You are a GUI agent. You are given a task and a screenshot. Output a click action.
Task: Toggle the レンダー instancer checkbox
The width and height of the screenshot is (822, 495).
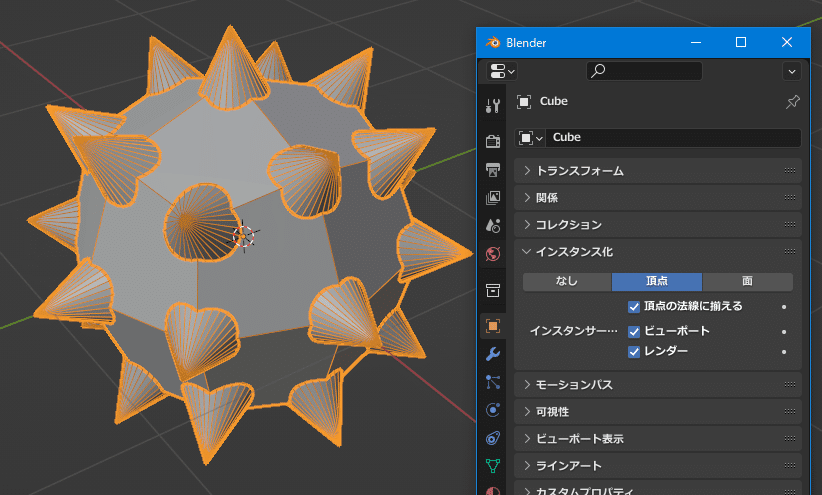[634, 352]
